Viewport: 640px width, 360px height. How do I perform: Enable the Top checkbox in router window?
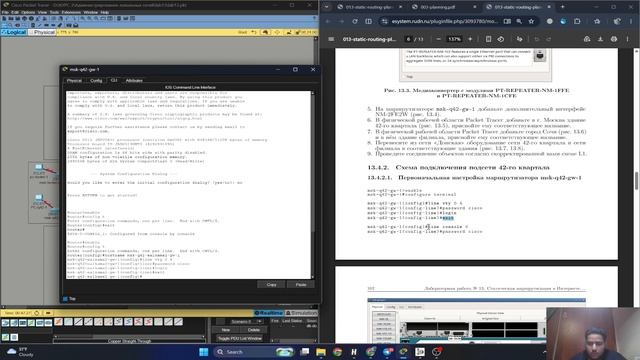(x=65, y=299)
